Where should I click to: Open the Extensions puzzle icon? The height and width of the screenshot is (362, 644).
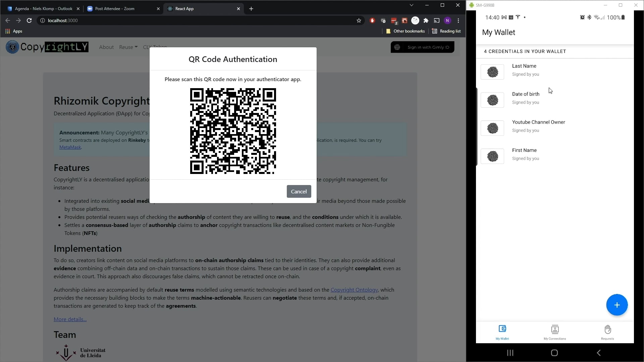point(426,20)
